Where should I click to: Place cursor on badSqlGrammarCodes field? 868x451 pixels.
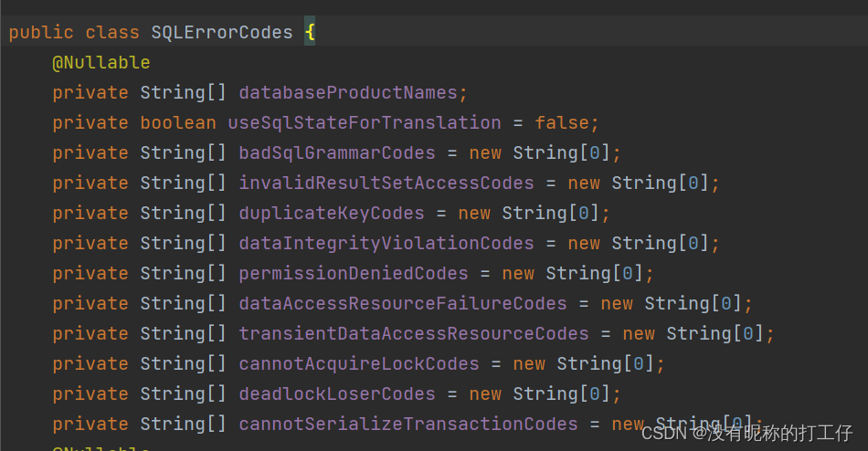pos(336,153)
